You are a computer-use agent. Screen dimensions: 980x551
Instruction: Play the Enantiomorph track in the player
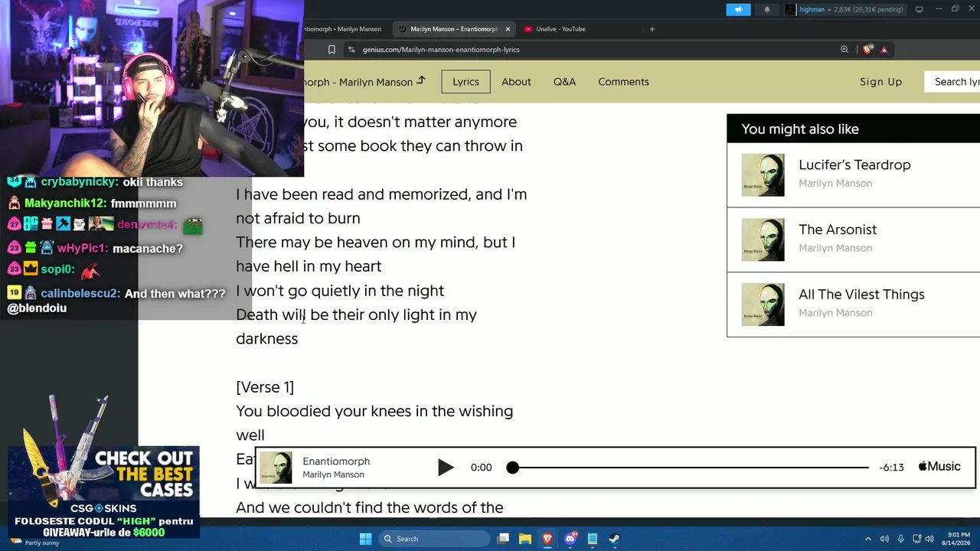pos(446,468)
